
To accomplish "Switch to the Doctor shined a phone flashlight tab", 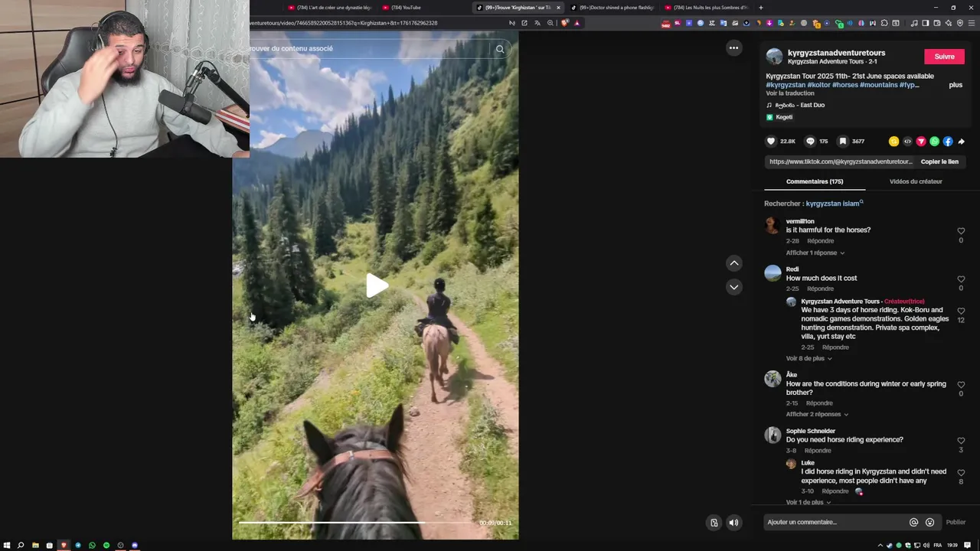I will click(x=612, y=8).
